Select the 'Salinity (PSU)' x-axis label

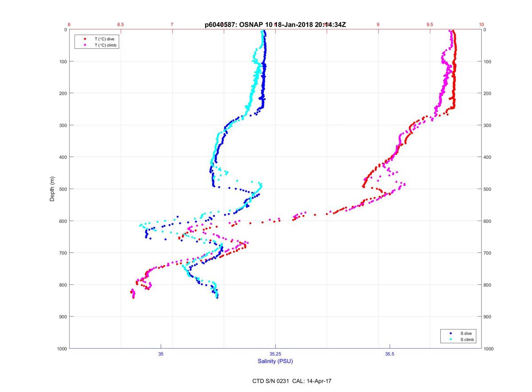pyautogui.click(x=275, y=361)
